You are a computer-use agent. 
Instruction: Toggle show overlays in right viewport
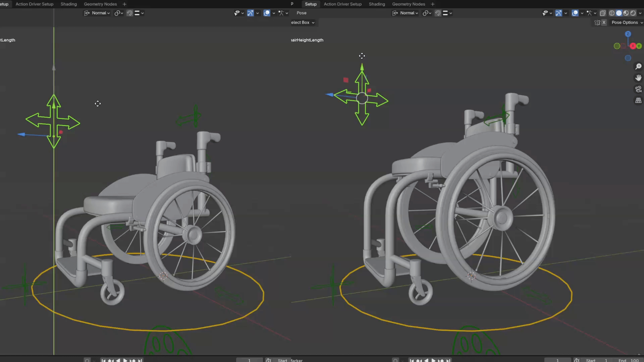(x=575, y=13)
